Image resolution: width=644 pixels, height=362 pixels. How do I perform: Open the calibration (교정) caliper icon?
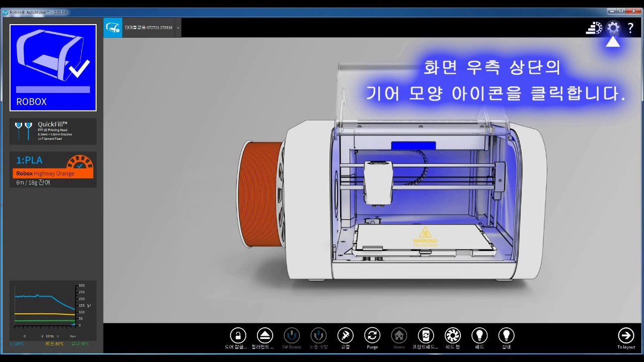[345, 335]
